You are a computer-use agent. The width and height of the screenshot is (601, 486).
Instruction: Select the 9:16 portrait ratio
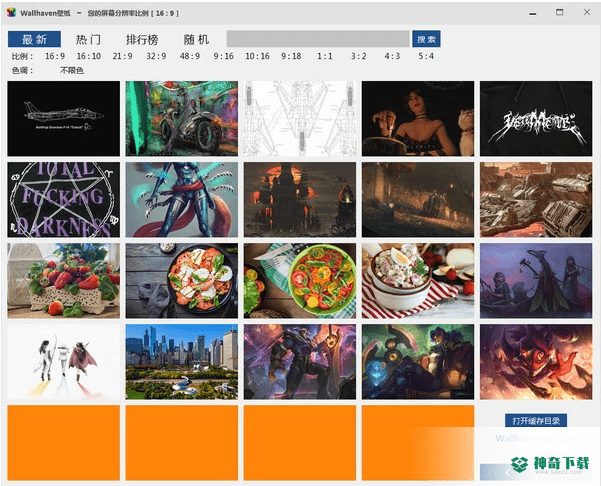(x=223, y=56)
